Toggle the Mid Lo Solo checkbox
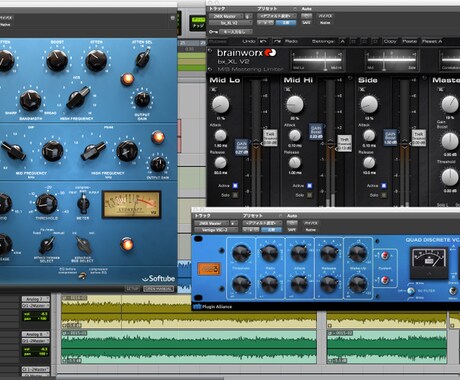The height and width of the screenshot is (380, 460). pyautogui.click(x=235, y=195)
